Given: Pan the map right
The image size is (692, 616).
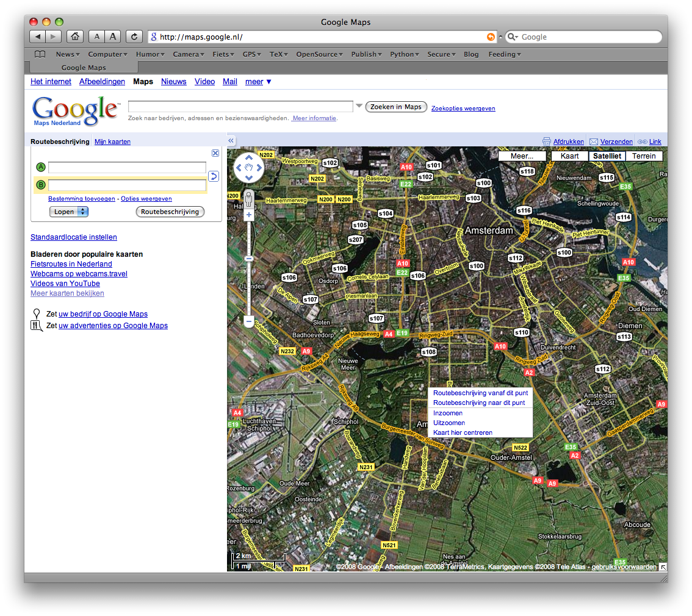Looking at the screenshot, I should (259, 168).
